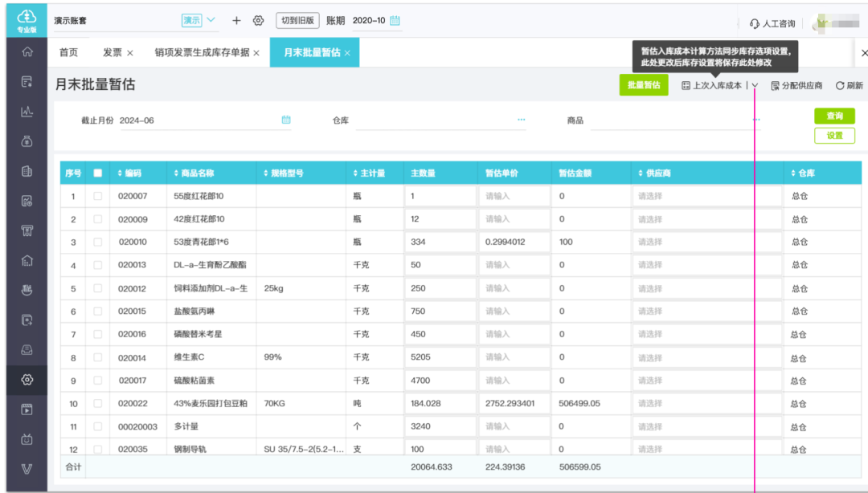Open the home icon in the left sidebar

pyautogui.click(x=27, y=51)
